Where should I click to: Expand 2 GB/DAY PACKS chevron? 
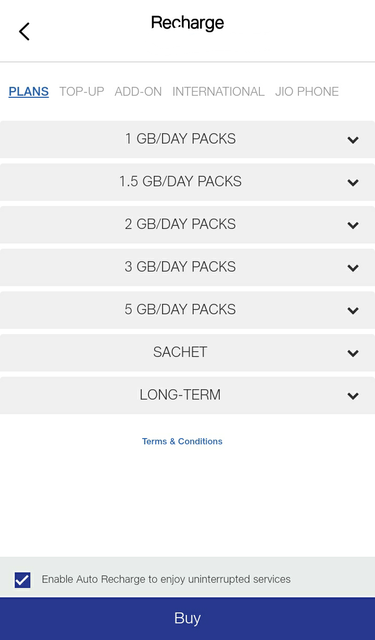click(x=353, y=225)
